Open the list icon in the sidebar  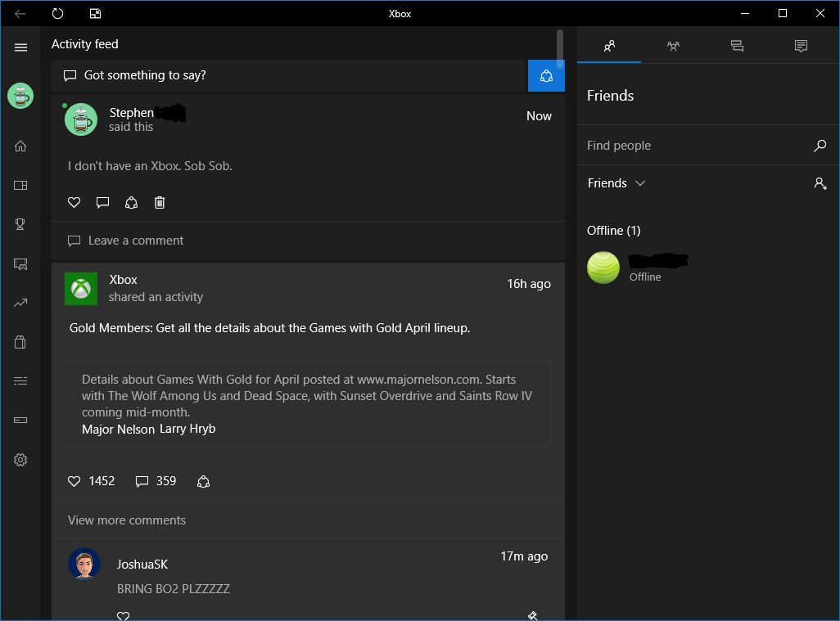click(x=20, y=380)
